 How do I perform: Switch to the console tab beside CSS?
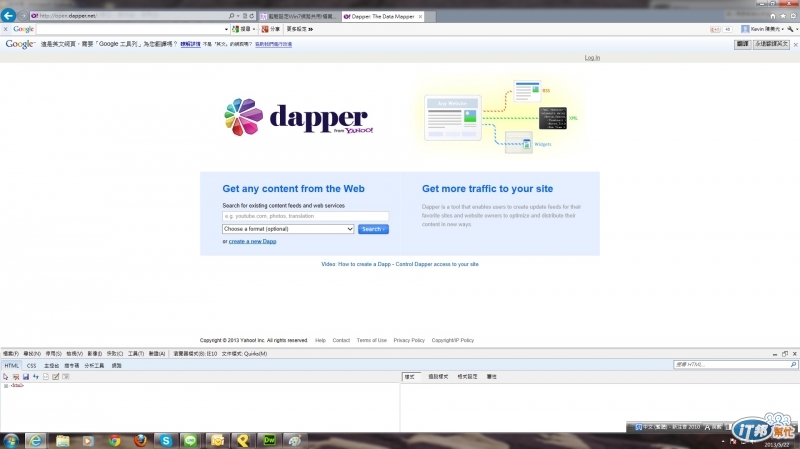[x=52, y=366]
